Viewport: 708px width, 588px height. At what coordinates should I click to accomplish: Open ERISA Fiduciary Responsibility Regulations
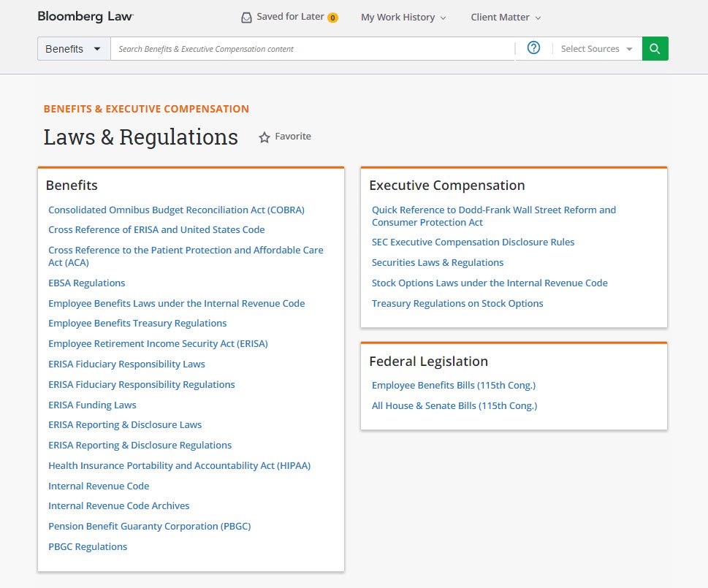(141, 384)
